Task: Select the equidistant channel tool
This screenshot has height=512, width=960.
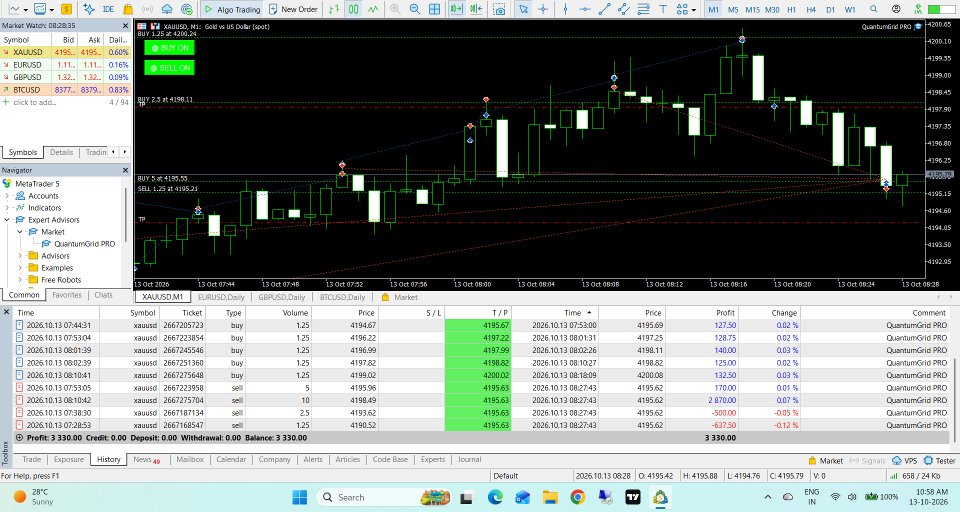Action: (624, 9)
